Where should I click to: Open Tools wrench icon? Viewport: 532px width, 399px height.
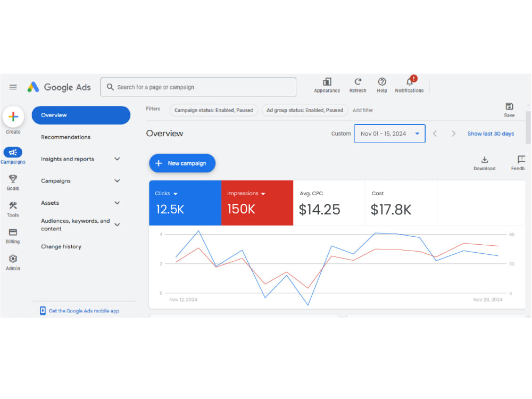[x=13, y=205]
